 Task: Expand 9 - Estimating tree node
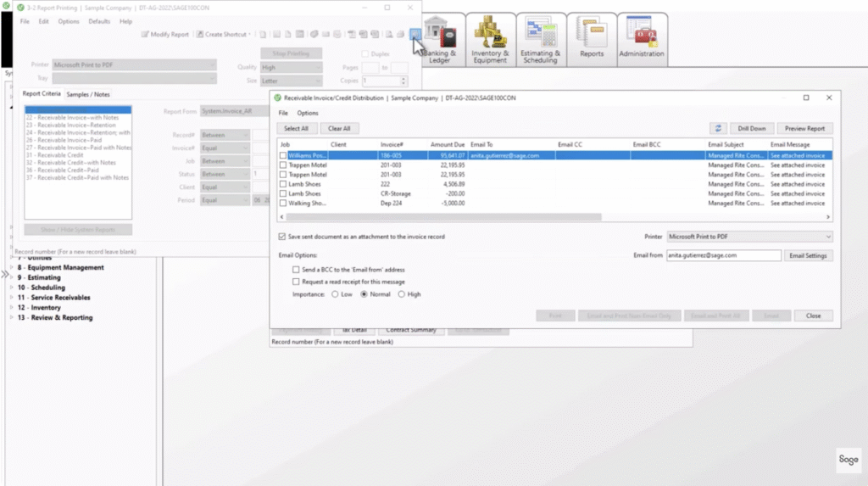(12, 277)
